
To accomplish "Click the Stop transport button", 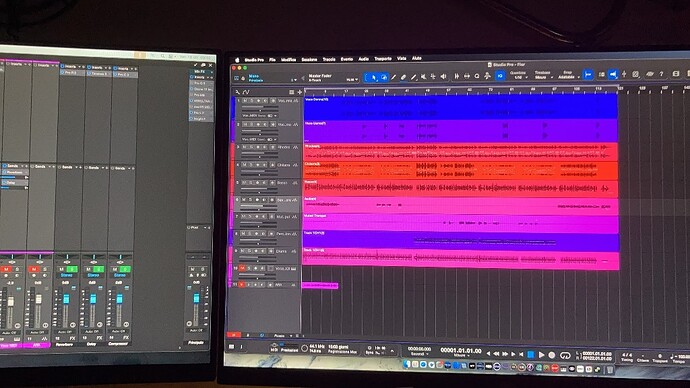I will 531,355.
